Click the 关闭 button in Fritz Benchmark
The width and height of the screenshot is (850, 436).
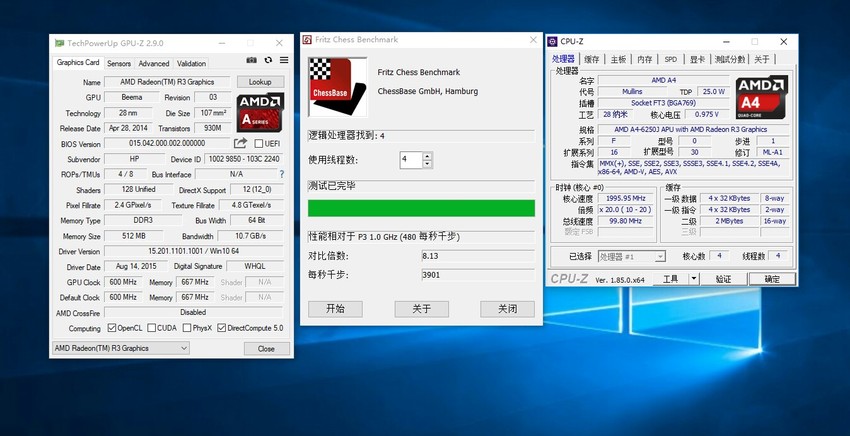507,309
